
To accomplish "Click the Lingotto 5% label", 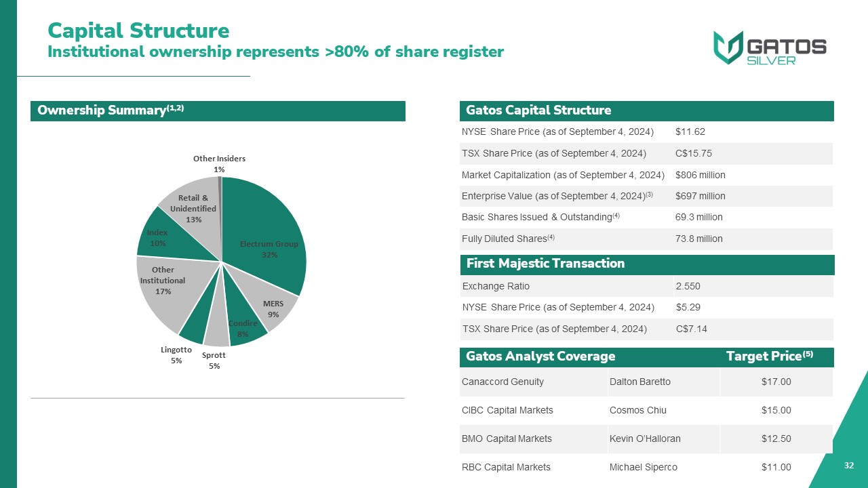I will tap(176, 355).
